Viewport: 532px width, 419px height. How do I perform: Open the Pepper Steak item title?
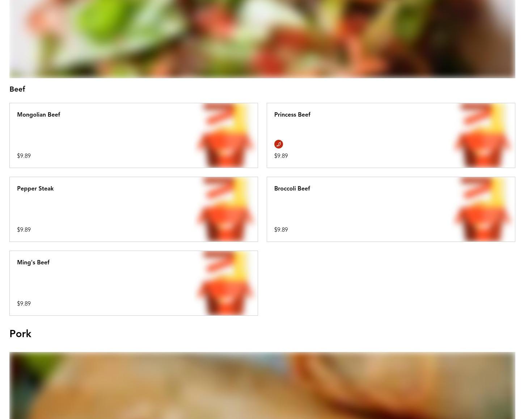(x=35, y=188)
